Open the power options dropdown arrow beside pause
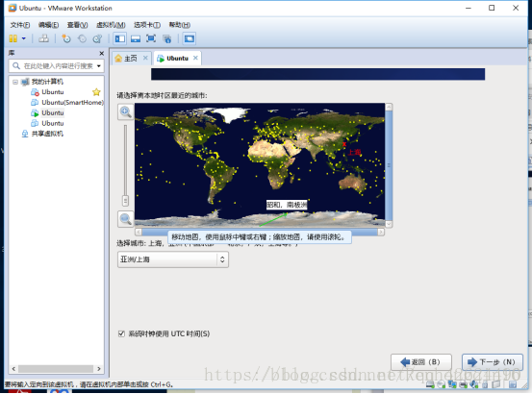 coord(24,38)
